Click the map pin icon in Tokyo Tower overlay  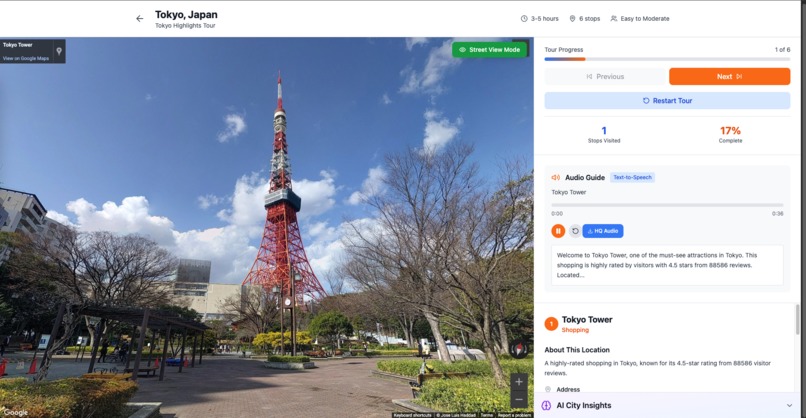tap(59, 51)
